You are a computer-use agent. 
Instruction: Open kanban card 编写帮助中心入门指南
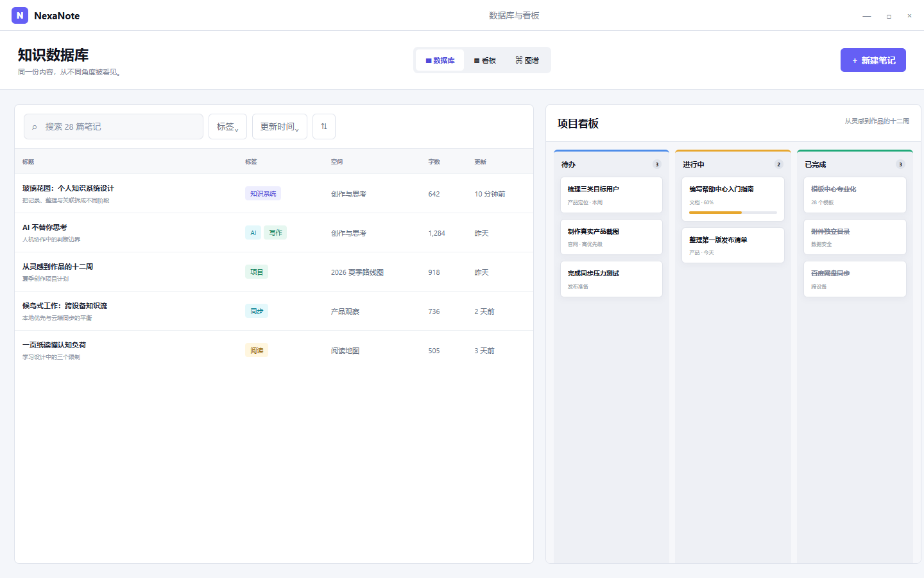coord(733,199)
